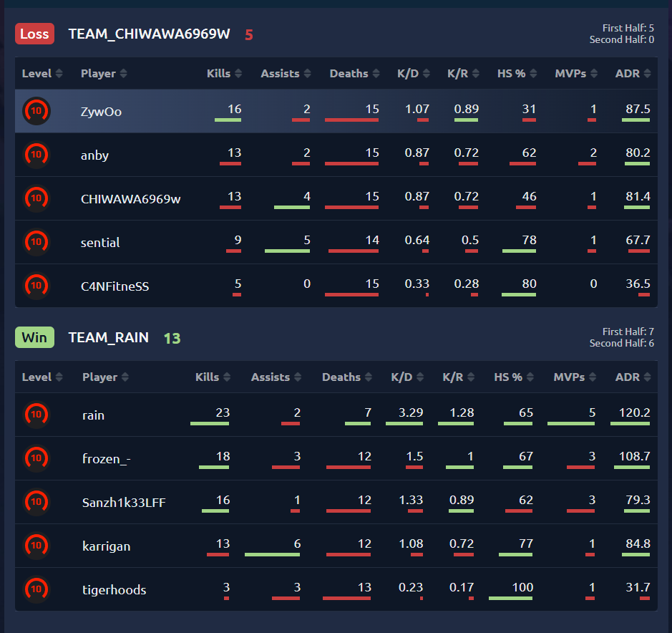Open sential player profile
Viewport: 672px width, 633px height.
coord(100,243)
